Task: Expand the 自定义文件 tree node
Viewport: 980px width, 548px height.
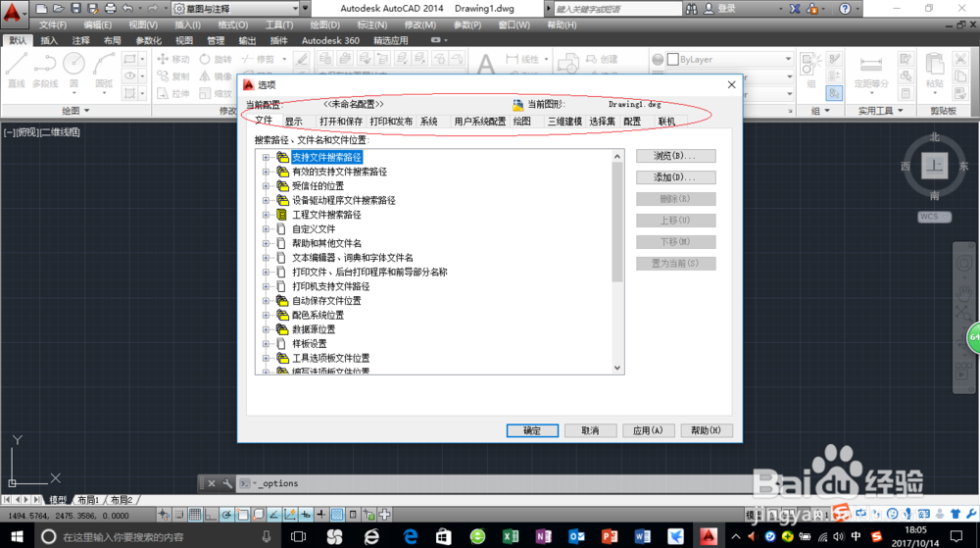Action: pyautogui.click(x=266, y=229)
